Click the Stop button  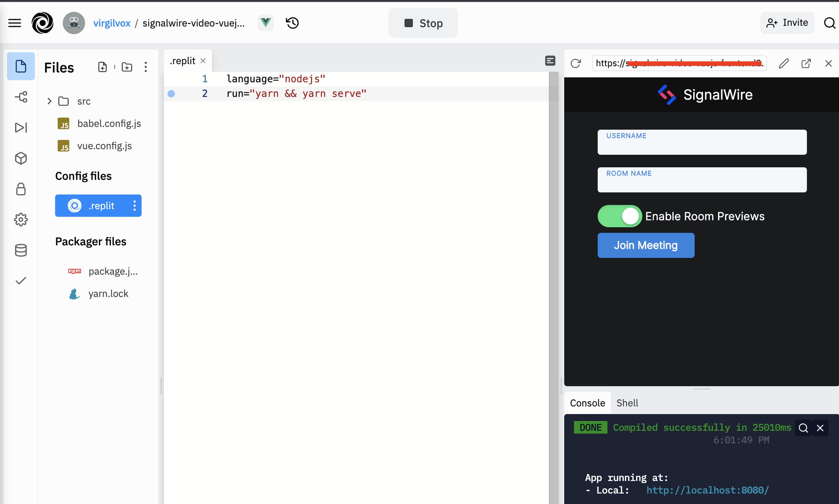coord(423,23)
